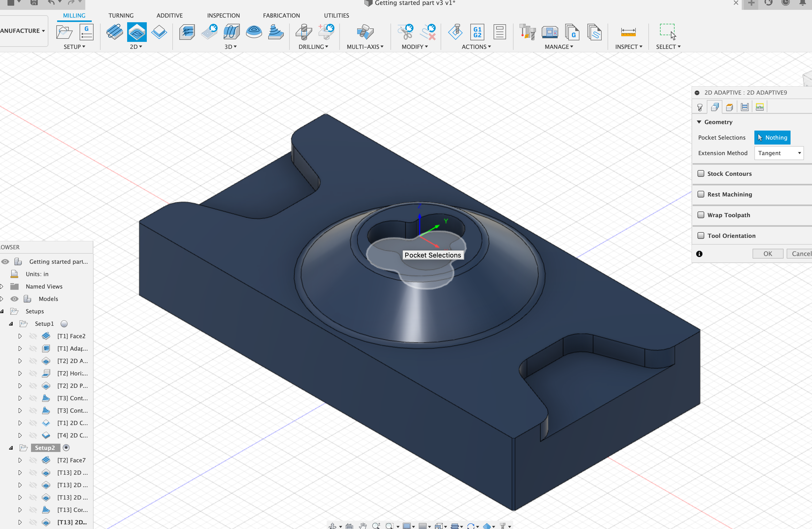
Task: Click the Tool Orientation label expander
Action: (732, 235)
